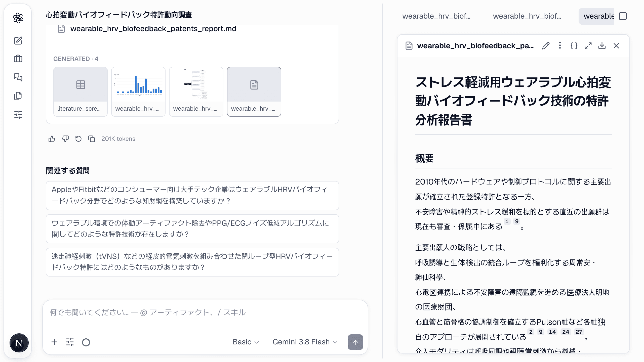
Task: Regenerate the response with the retry icon
Action: (x=78, y=139)
